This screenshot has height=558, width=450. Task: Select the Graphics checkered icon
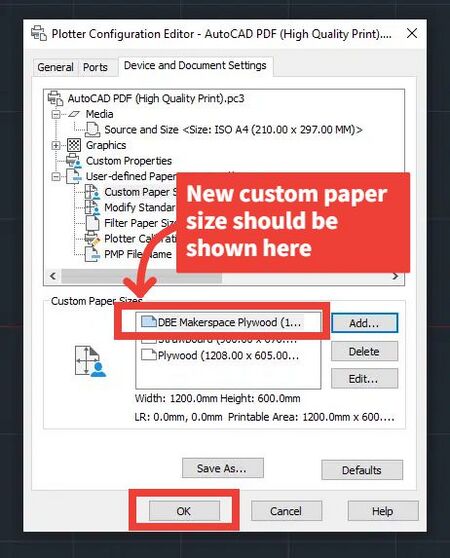pyautogui.click(x=74, y=145)
